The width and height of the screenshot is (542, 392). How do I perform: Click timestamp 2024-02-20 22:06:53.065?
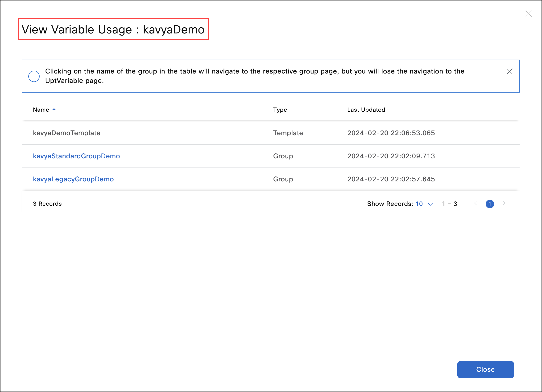click(x=391, y=133)
